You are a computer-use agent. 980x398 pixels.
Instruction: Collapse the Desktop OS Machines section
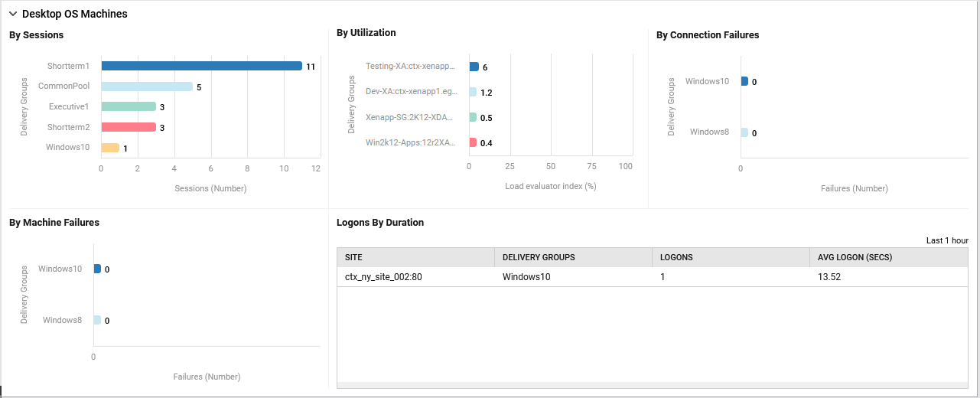13,14
